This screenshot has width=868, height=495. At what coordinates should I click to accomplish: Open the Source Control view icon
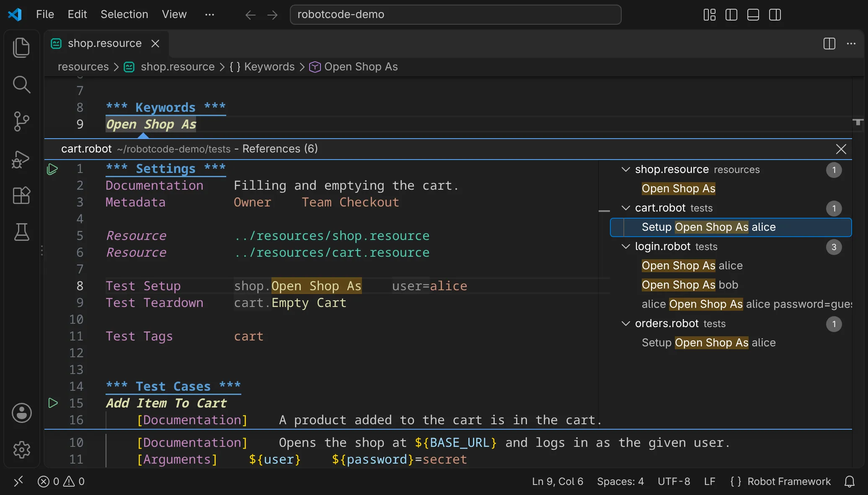(21, 121)
